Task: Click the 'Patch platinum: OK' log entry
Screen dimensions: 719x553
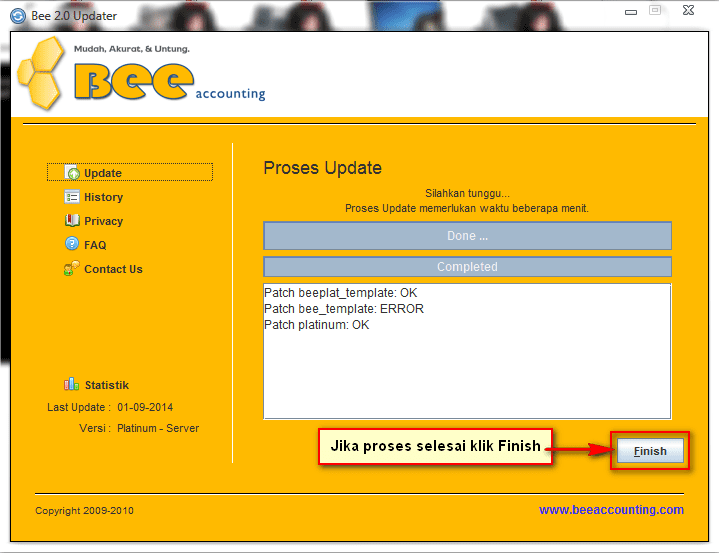Action: [x=317, y=325]
